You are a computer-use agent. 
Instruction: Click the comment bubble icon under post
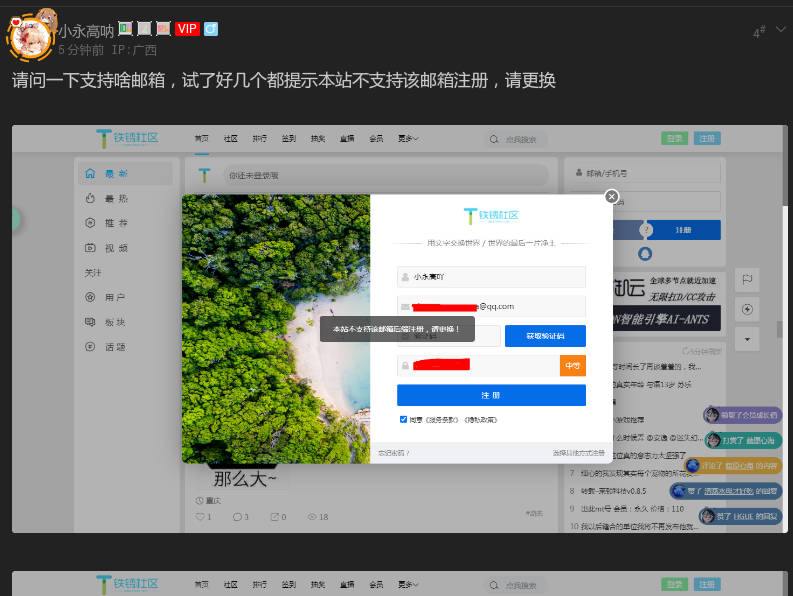pyautogui.click(x=237, y=516)
